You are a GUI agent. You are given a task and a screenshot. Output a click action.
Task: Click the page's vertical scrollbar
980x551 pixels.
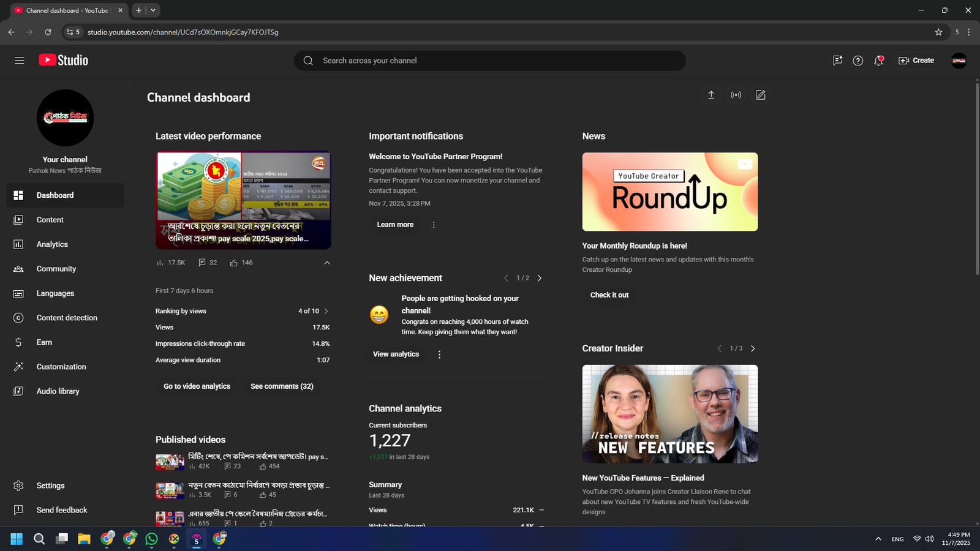[976, 178]
